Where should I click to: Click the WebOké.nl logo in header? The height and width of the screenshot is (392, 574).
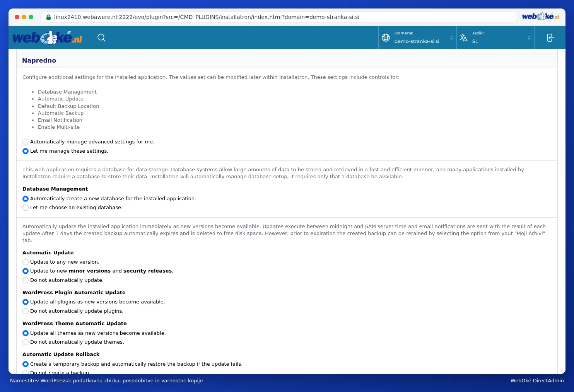pos(47,37)
